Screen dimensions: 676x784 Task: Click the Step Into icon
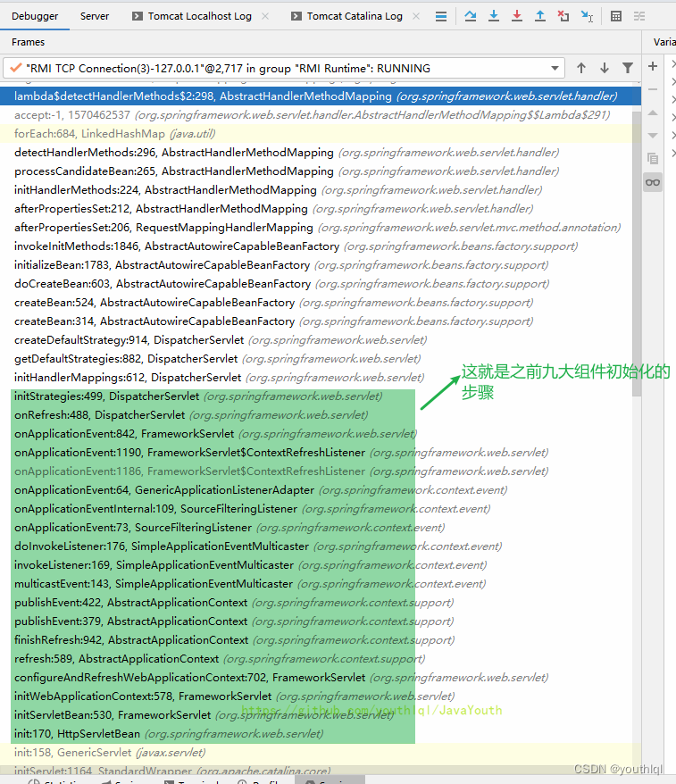click(494, 16)
